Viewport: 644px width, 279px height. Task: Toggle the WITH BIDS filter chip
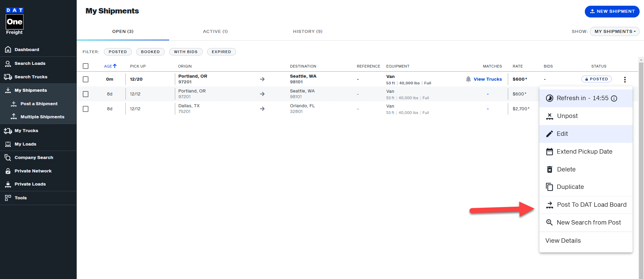click(x=186, y=52)
